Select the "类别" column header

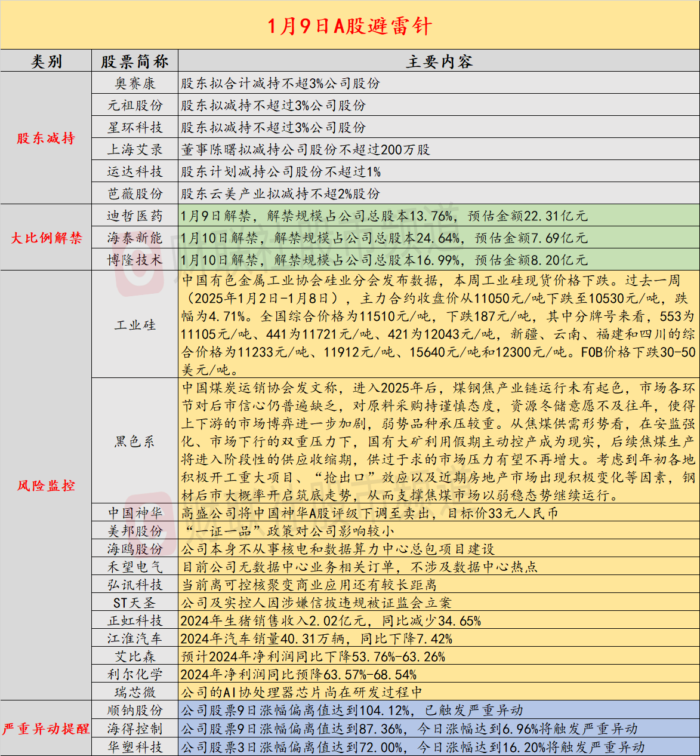click(x=46, y=62)
